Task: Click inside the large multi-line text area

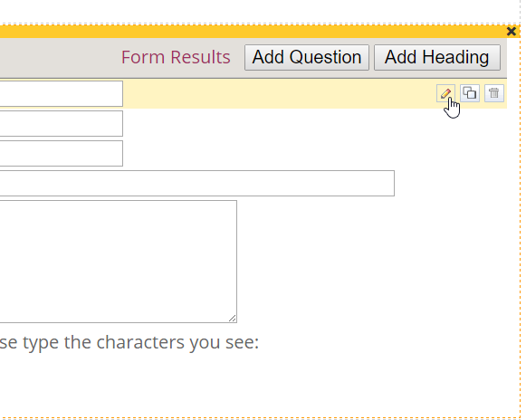Action: click(118, 262)
